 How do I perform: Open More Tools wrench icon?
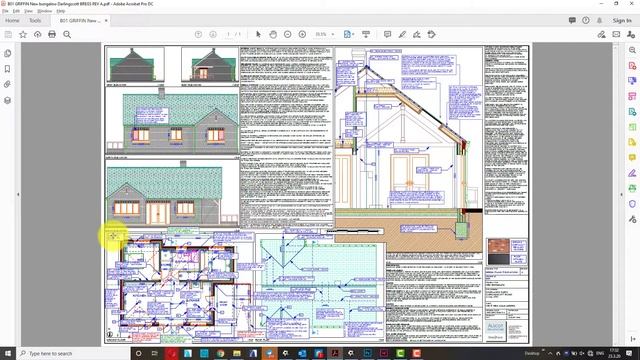point(632,220)
